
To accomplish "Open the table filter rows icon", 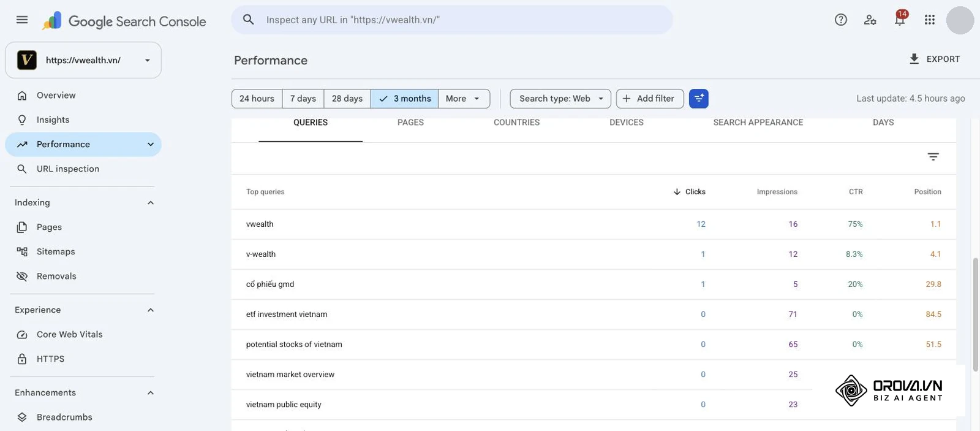I will coord(933,157).
